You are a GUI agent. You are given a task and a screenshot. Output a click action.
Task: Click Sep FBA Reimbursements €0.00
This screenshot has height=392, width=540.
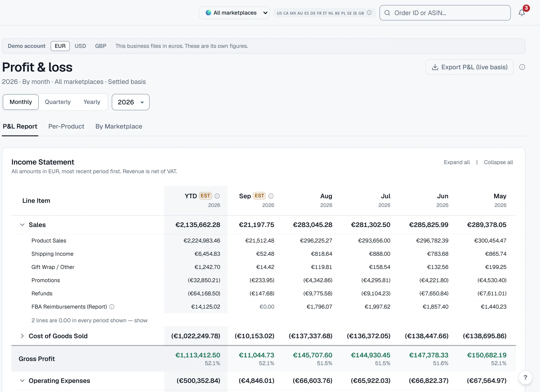tap(267, 307)
